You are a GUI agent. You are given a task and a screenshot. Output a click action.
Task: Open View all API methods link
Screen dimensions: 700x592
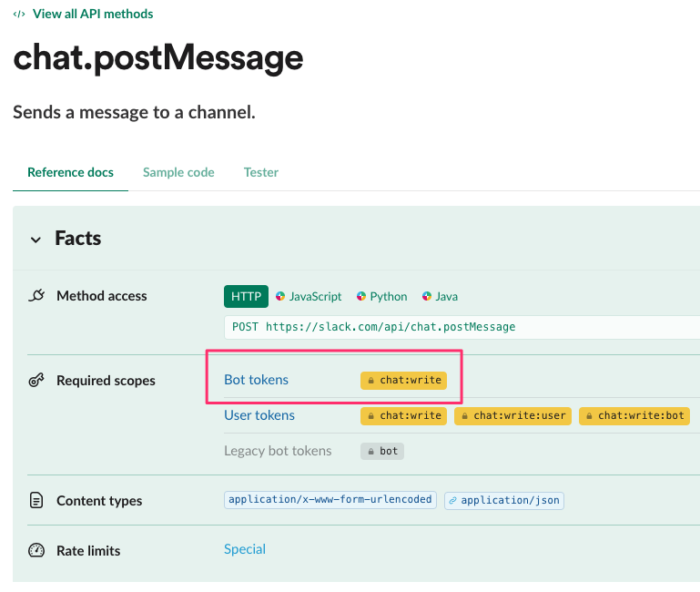click(x=93, y=14)
